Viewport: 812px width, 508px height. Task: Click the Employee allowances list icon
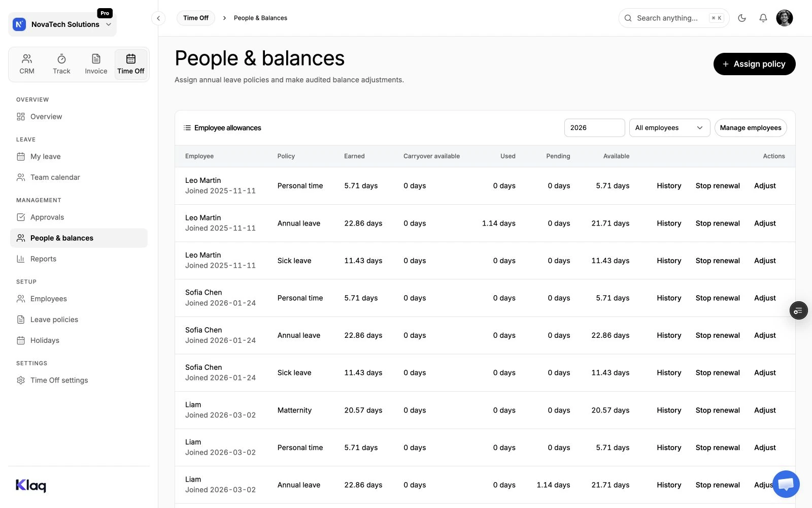(x=187, y=128)
